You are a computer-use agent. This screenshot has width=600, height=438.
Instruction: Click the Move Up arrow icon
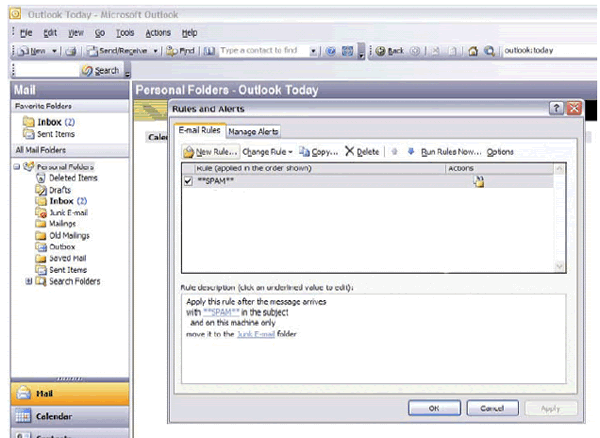pos(394,152)
